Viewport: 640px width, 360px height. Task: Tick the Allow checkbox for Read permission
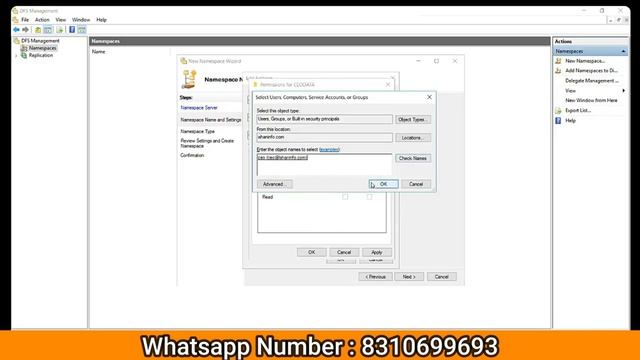[x=345, y=197]
